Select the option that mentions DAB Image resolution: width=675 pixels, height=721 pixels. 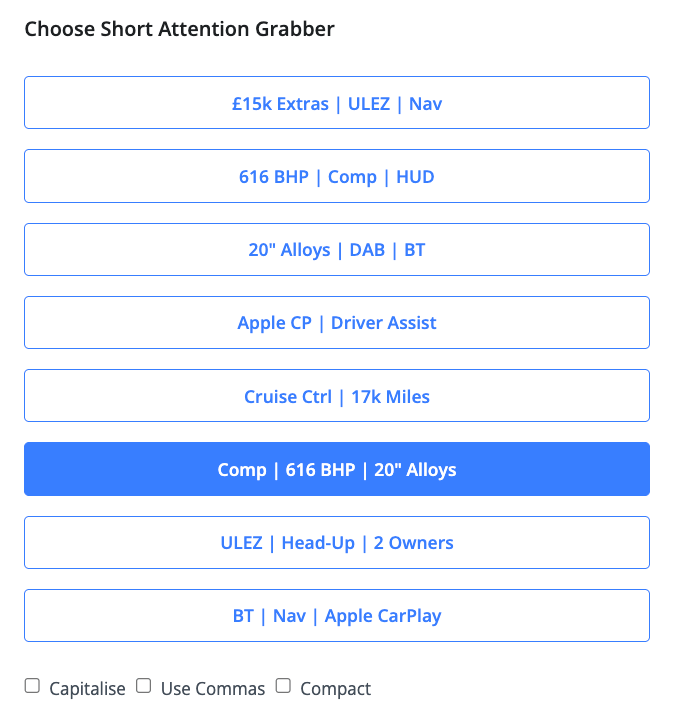[x=337, y=250]
